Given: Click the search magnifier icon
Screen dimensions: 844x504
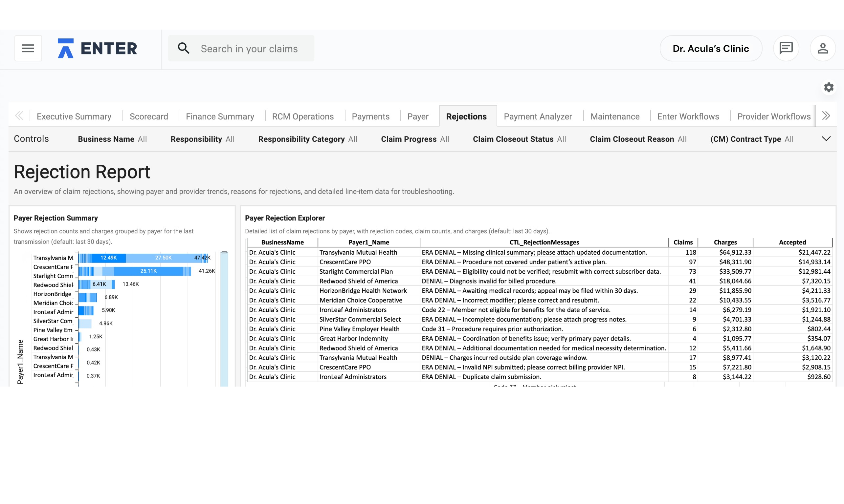Looking at the screenshot, I should (x=184, y=48).
